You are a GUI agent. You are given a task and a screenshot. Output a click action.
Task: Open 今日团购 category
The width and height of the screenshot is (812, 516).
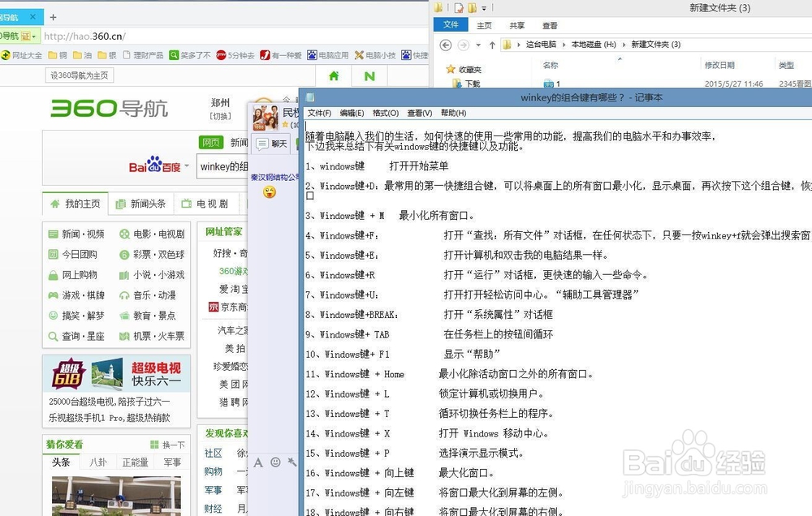pos(72,255)
